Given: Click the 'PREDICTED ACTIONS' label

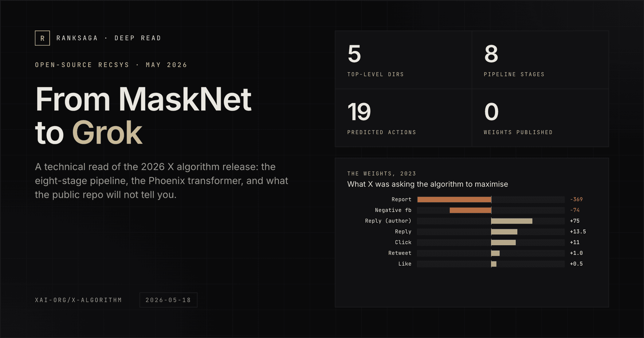Looking at the screenshot, I should click(382, 132).
